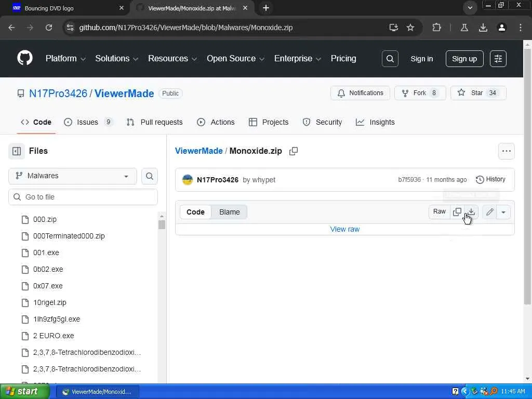Reload the page with the refresh icon
Screen dimensions: 532x399
tap(49, 28)
